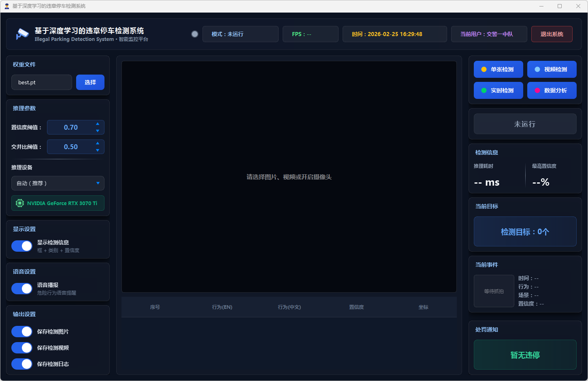Disable 保存检测视频 switch
The width and height of the screenshot is (588, 381).
pos(22,348)
